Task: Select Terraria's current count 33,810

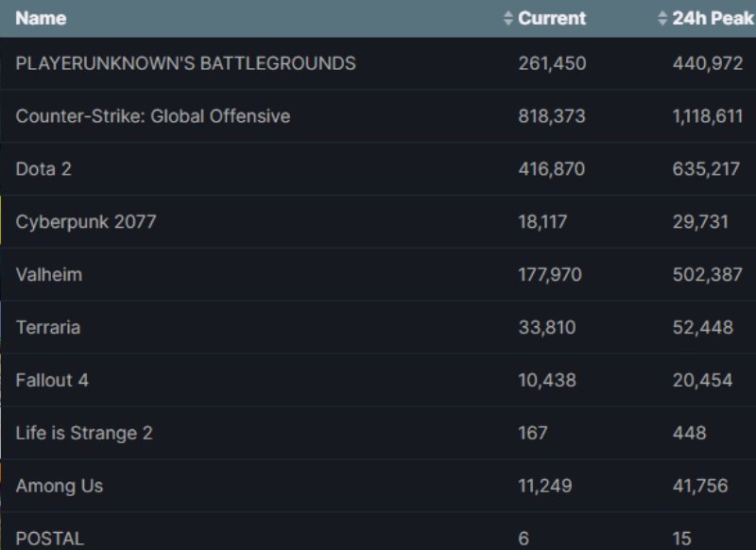Action: (547, 328)
